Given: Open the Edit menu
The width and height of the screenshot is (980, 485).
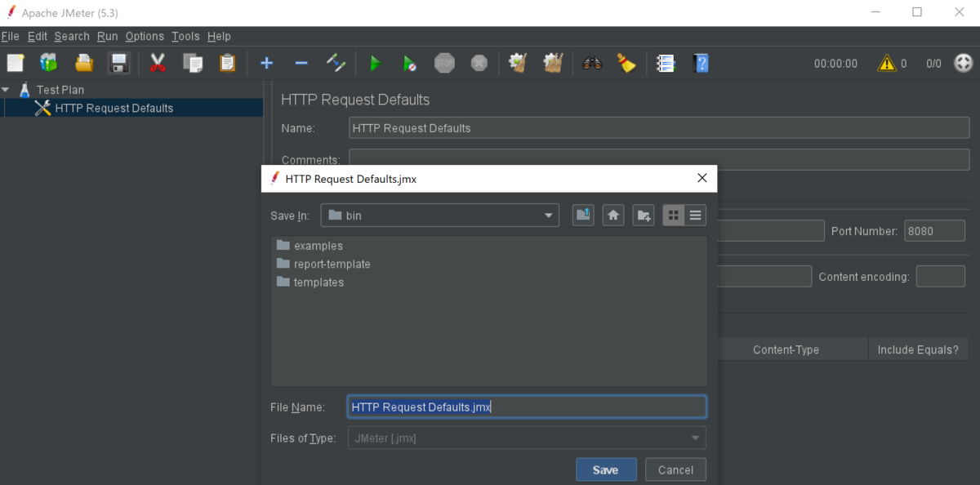Looking at the screenshot, I should pyautogui.click(x=38, y=36).
